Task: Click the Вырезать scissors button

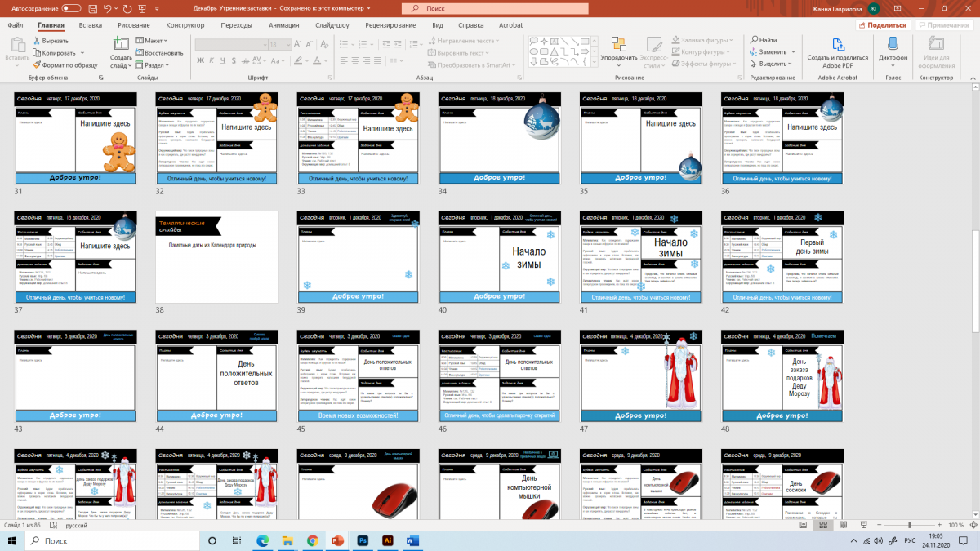Action: coord(49,41)
